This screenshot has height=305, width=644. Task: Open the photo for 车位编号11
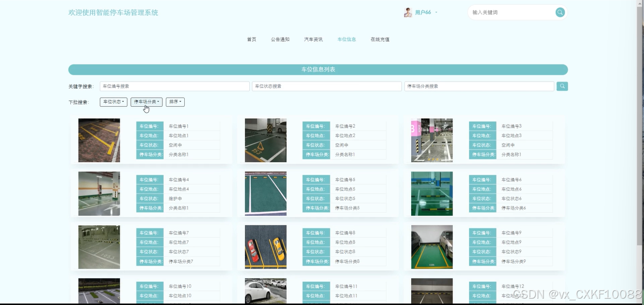pos(266,291)
